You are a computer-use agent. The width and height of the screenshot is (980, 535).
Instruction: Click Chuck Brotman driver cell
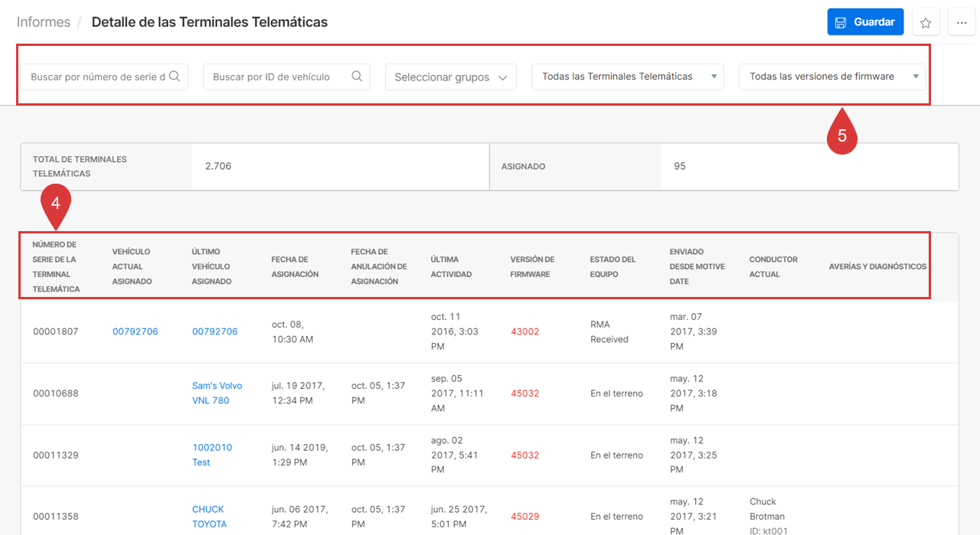[769, 517]
